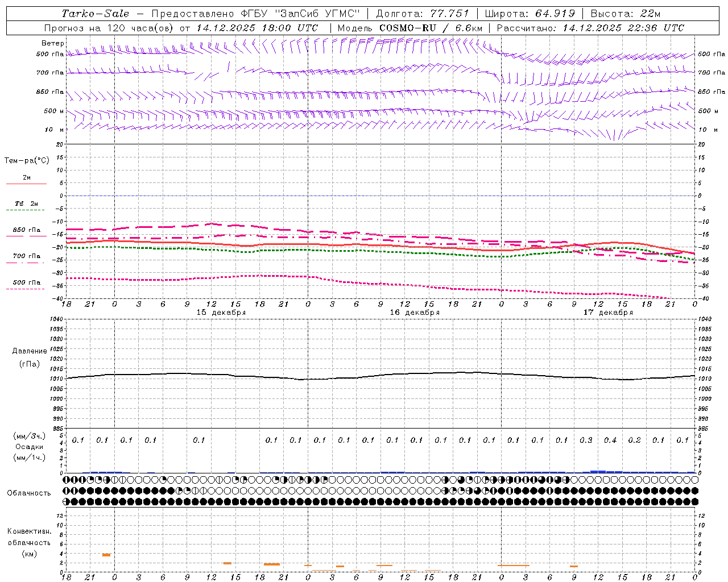728x582 pixels.
Task: Click the 500 гПа temperature legend entry
Action: 26,282
